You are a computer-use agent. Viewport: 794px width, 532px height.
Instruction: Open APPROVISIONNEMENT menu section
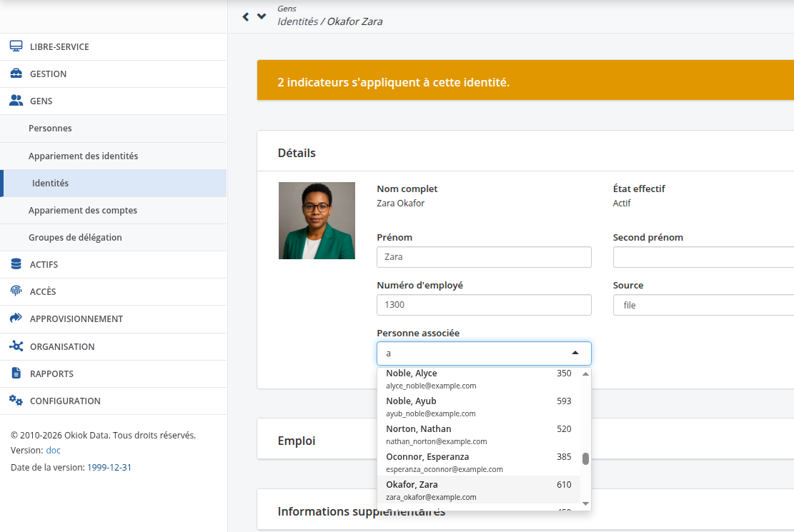coord(114,319)
